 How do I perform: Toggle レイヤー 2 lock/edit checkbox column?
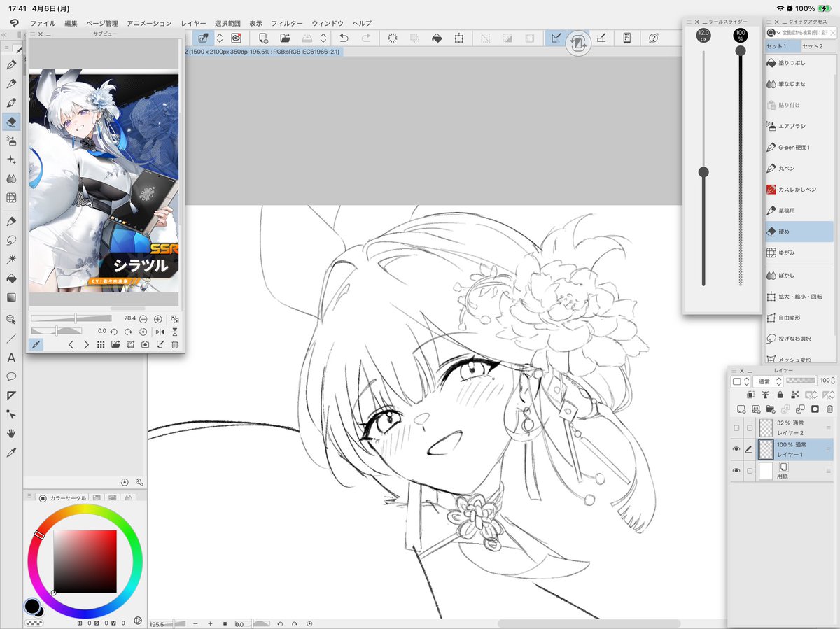750,428
